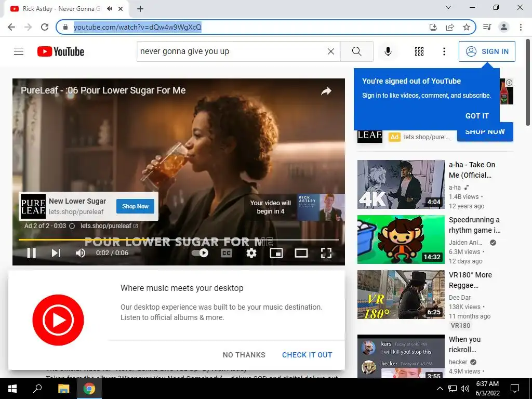Toggle closed captions CC

point(227,253)
